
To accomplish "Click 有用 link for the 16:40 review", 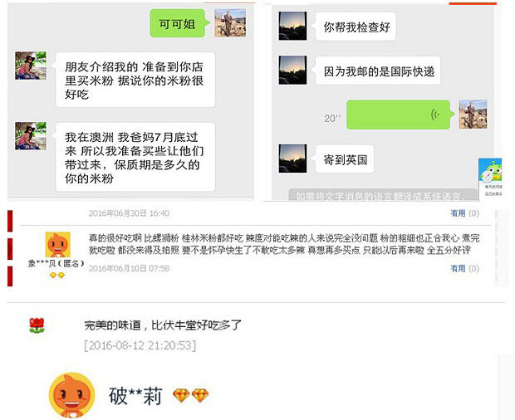I will pyautogui.click(x=459, y=213).
